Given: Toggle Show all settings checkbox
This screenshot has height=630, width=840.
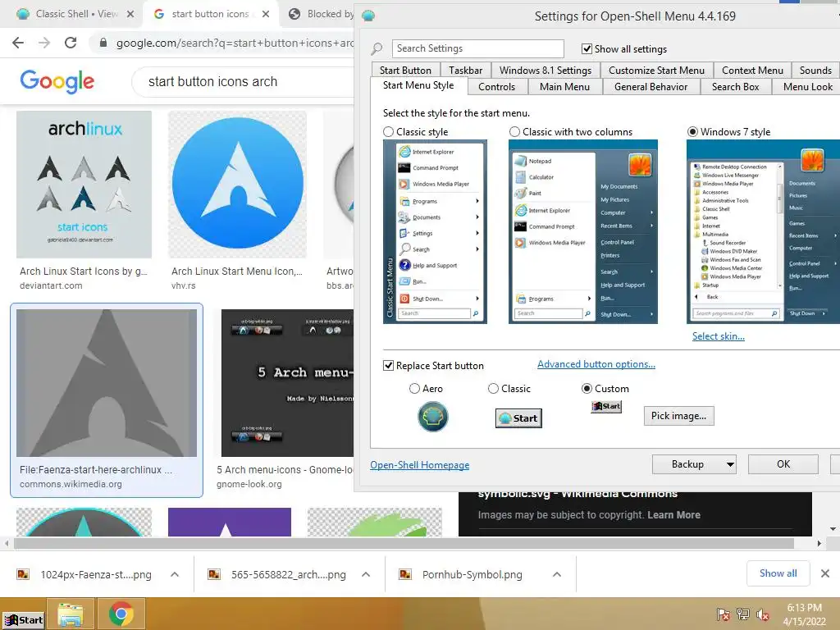Looking at the screenshot, I should click(587, 48).
